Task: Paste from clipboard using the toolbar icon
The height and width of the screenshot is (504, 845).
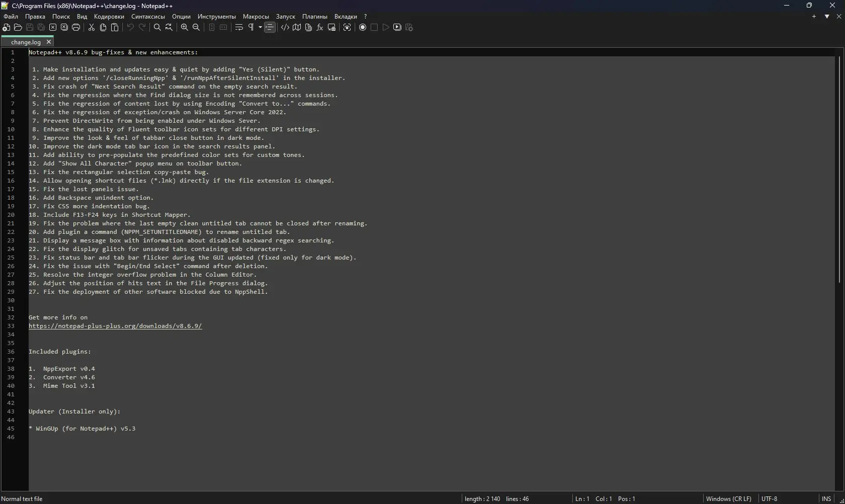Action: [115, 28]
